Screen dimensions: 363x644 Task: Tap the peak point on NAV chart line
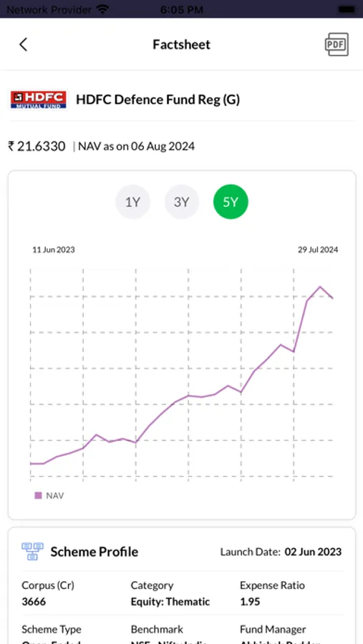pyautogui.click(x=320, y=287)
